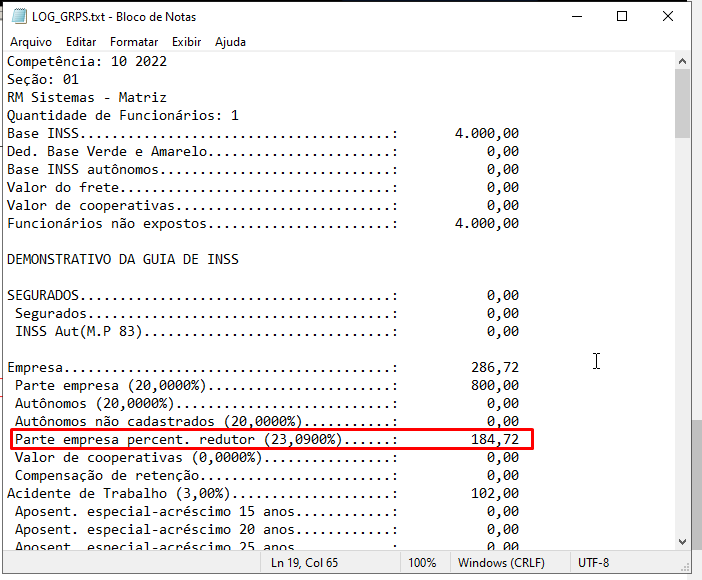Viewport: 702px width, 580px height.
Task: Click the UTF-8 encoding status entry
Action: point(593,563)
